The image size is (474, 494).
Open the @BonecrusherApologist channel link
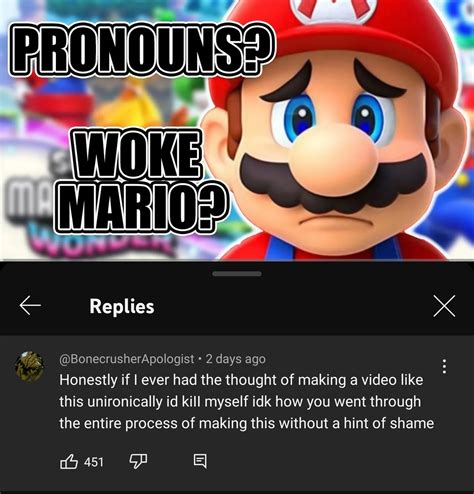click(127, 359)
